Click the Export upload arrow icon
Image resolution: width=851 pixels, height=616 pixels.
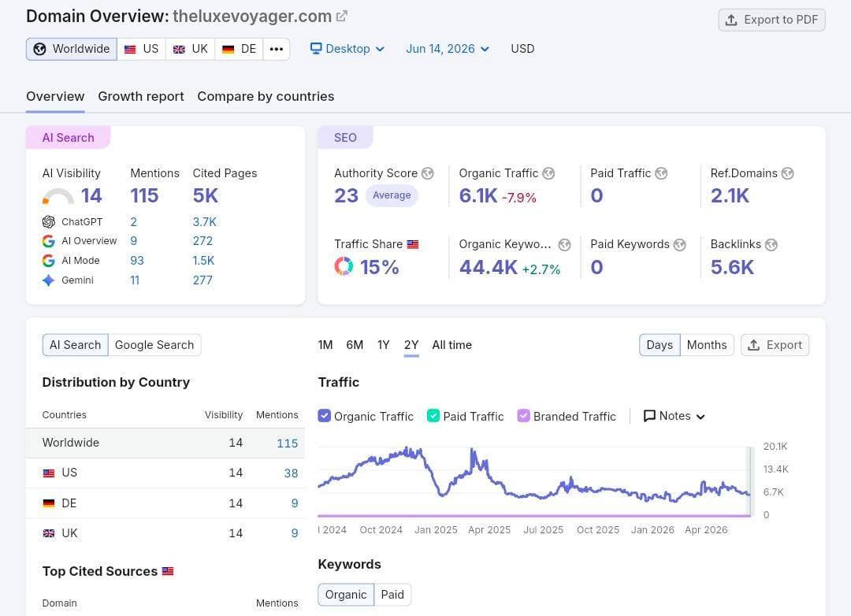[753, 345]
